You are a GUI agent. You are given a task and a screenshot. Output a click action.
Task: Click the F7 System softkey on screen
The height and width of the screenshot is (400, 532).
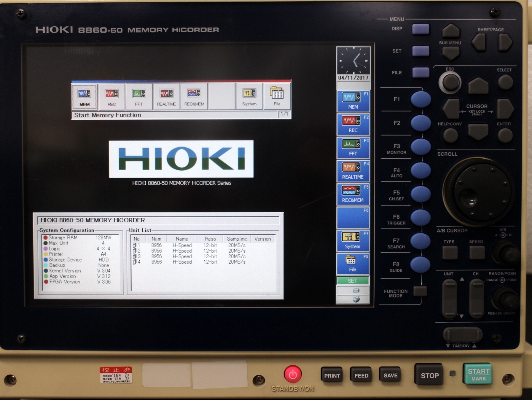click(353, 240)
